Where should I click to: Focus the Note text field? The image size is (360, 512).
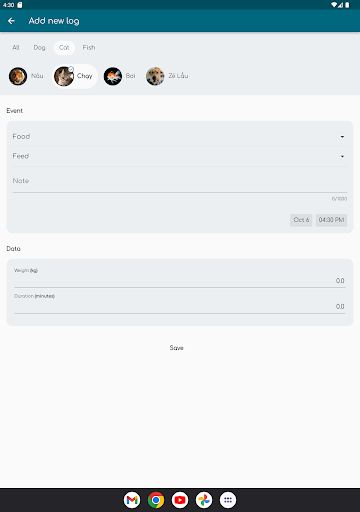(x=180, y=181)
